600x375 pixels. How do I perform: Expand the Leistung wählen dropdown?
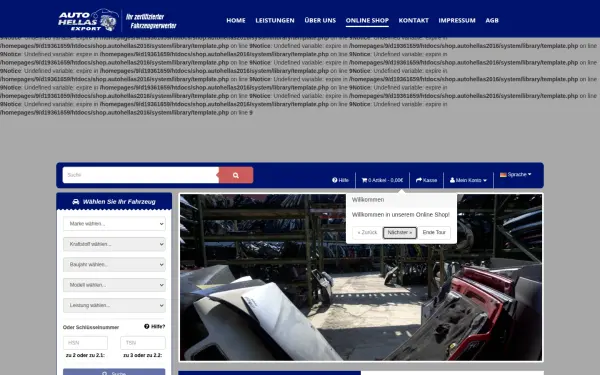coord(114,305)
